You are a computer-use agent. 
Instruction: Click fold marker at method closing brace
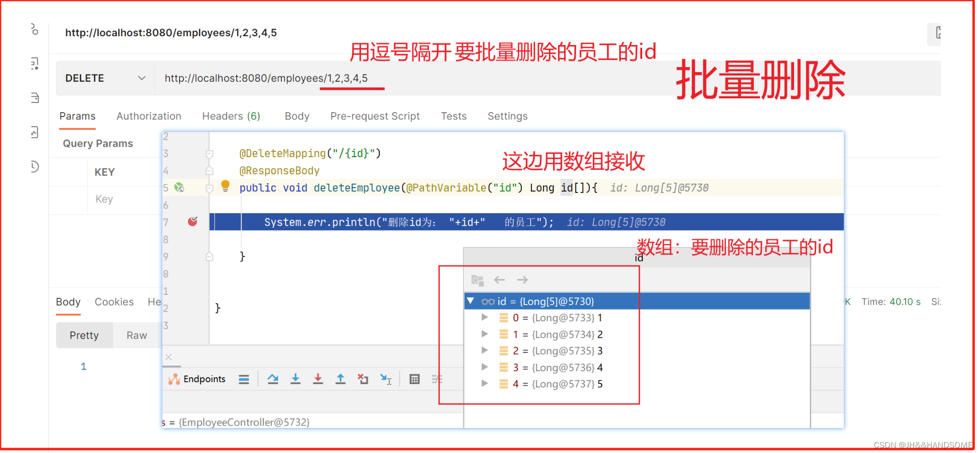click(x=210, y=257)
